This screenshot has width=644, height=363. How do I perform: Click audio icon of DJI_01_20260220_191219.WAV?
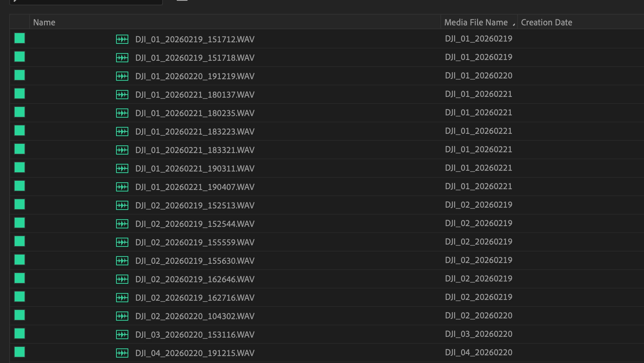click(122, 76)
